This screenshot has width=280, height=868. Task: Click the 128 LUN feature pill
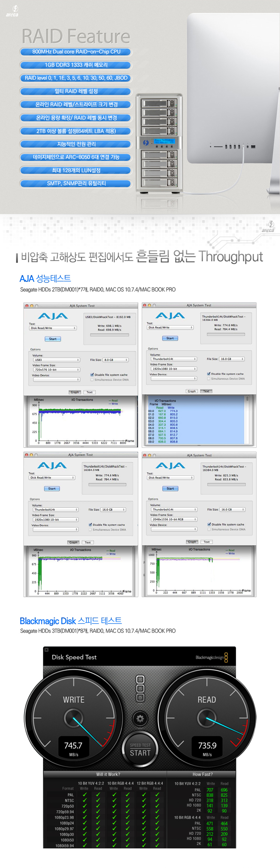click(76, 170)
